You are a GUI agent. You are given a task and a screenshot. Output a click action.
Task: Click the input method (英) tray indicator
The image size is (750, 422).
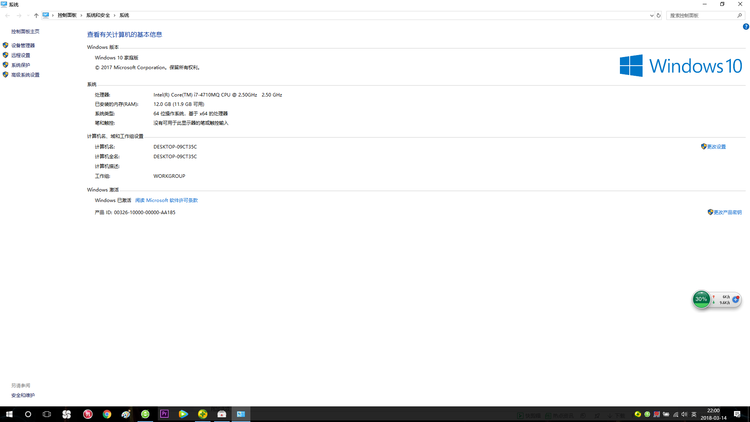coord(694,414)
